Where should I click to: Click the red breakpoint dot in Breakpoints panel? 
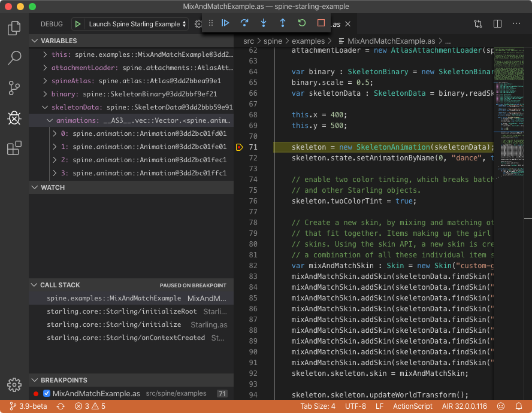[35, 393]
